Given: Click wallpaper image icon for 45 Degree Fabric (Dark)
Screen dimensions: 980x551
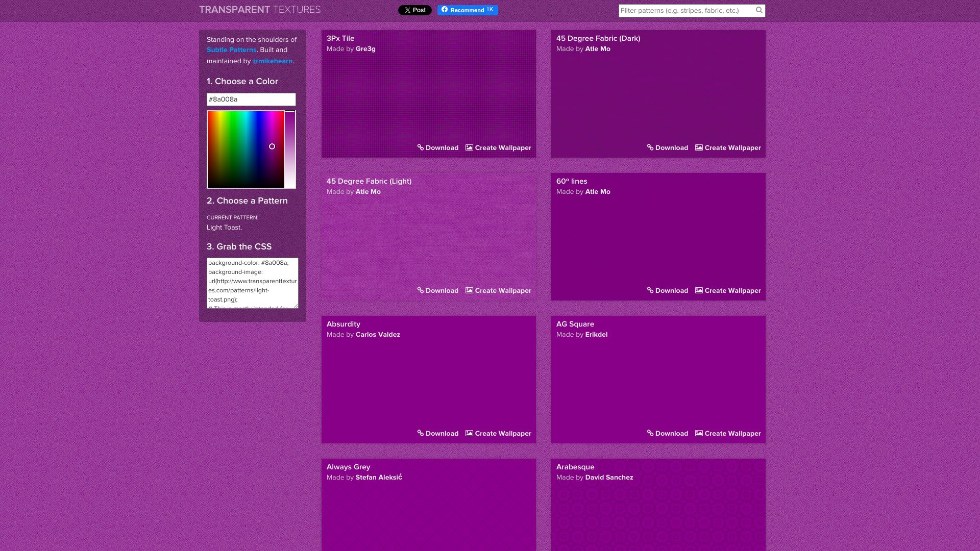Looking at the screenshot, I should tap(699, 147).
